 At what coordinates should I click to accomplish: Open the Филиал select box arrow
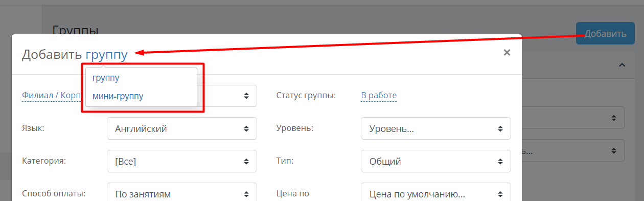point(246,96)
